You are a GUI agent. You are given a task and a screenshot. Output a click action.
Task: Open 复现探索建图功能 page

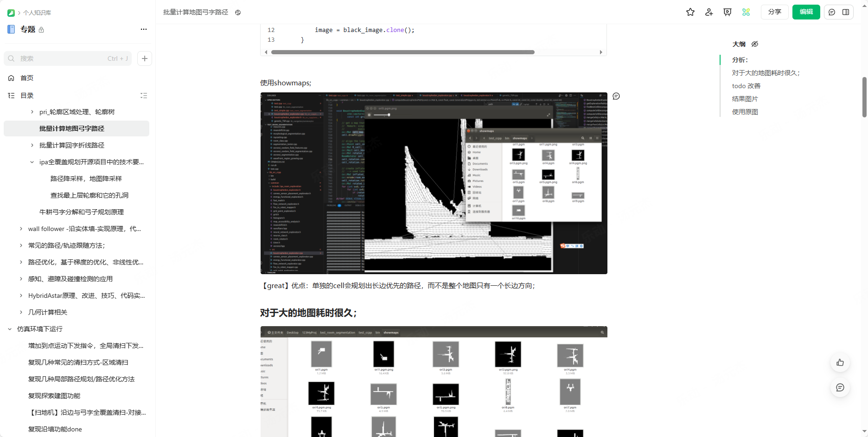pyautogui.click(x=54, y=396)
